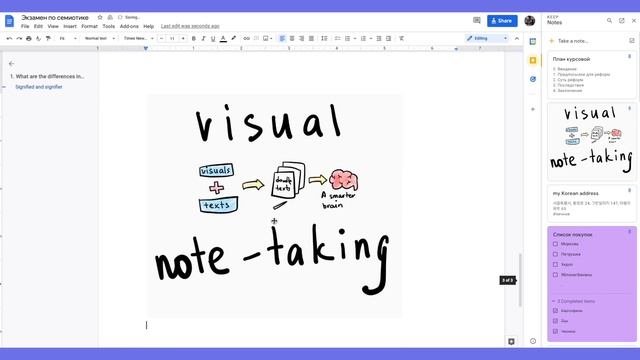Center align the text
The width and height of the screenshot is (640, 360).
click(292, 38)
